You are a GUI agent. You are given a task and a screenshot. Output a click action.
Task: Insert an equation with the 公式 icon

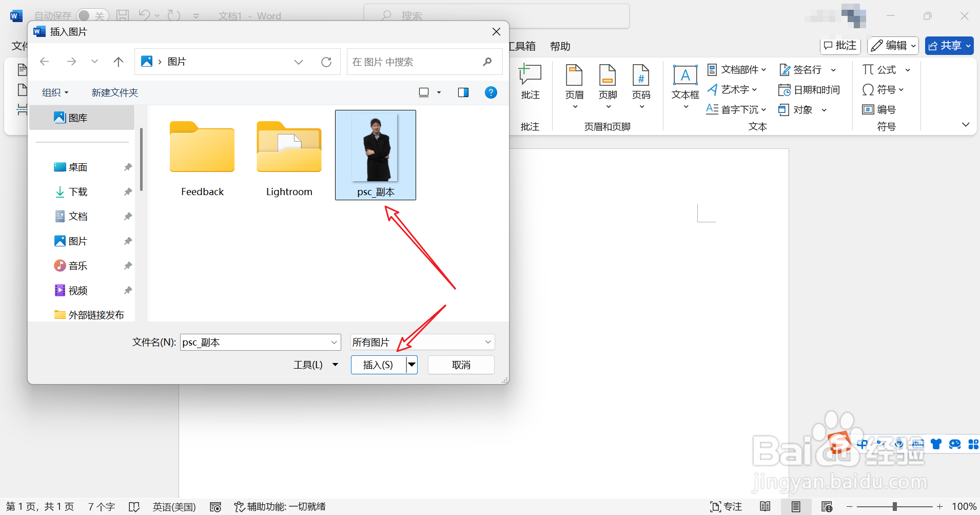click(x=880, y=69)
